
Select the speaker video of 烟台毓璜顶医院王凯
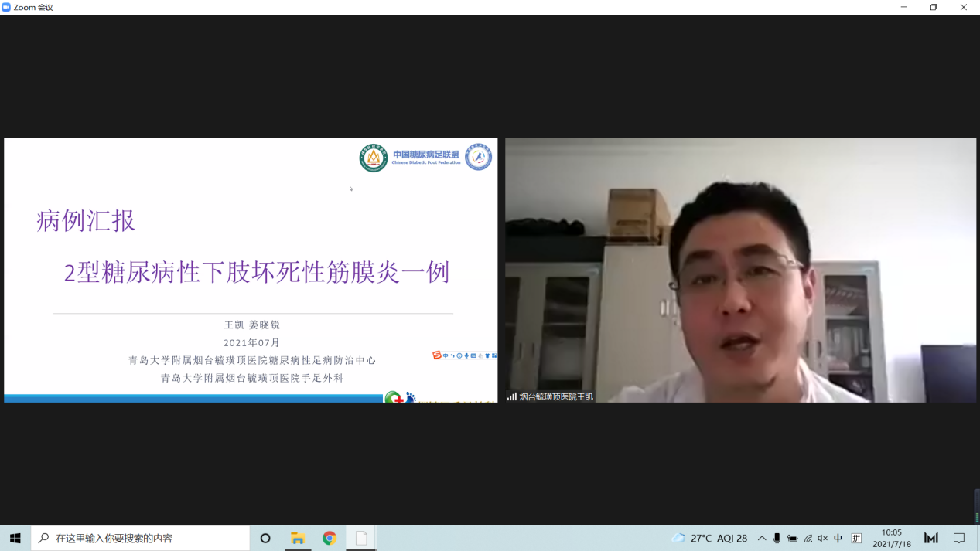(x=740, y=270)
